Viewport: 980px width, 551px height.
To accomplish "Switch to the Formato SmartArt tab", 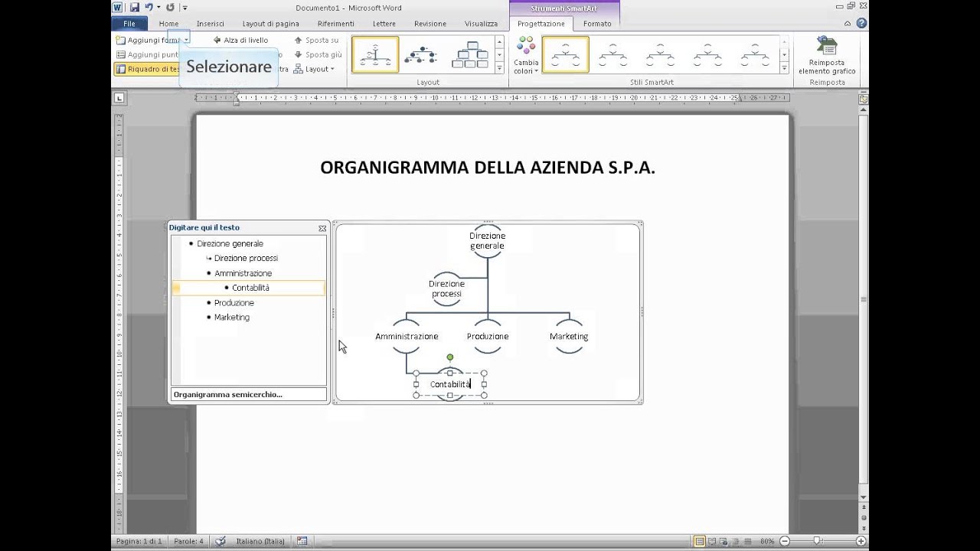I will (x=597, y=24).
